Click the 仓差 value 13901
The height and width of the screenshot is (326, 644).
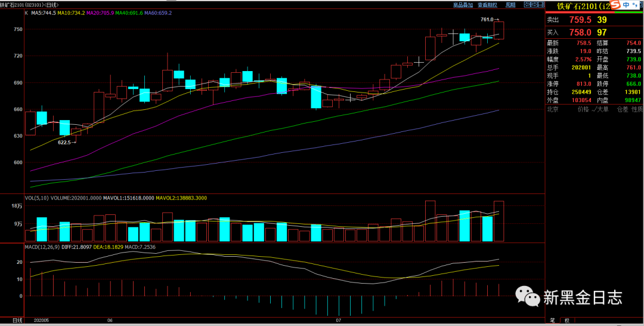point(632,92)
